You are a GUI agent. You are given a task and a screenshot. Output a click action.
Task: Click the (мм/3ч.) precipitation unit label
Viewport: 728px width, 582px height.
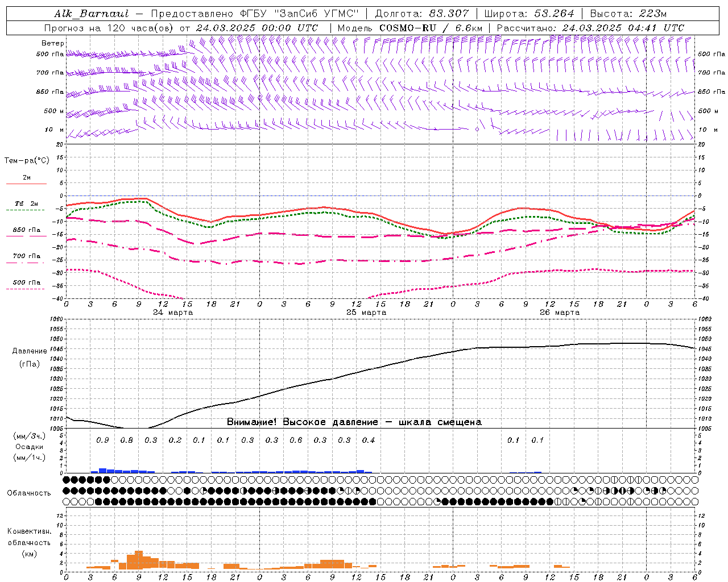[x=29, y=436]
